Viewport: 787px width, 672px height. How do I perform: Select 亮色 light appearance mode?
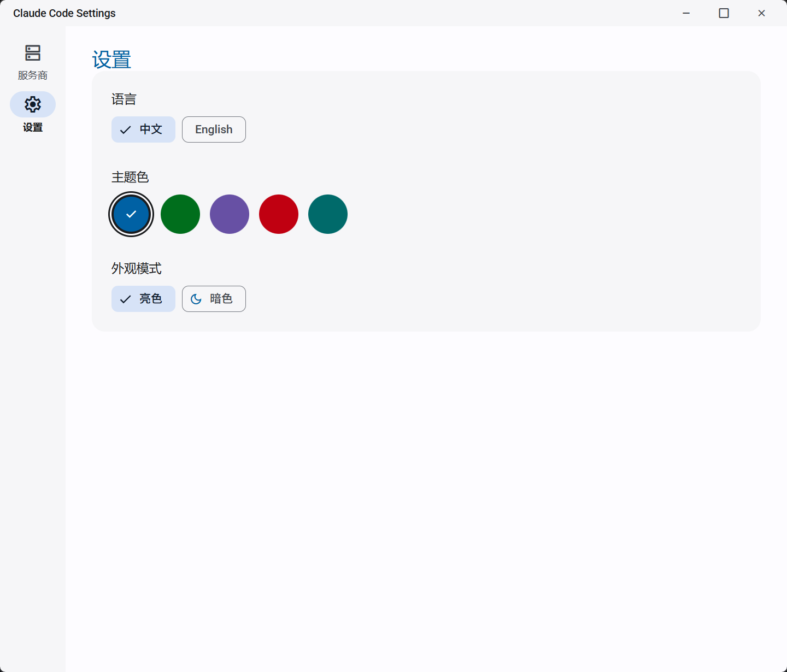(x=143, y=299)
